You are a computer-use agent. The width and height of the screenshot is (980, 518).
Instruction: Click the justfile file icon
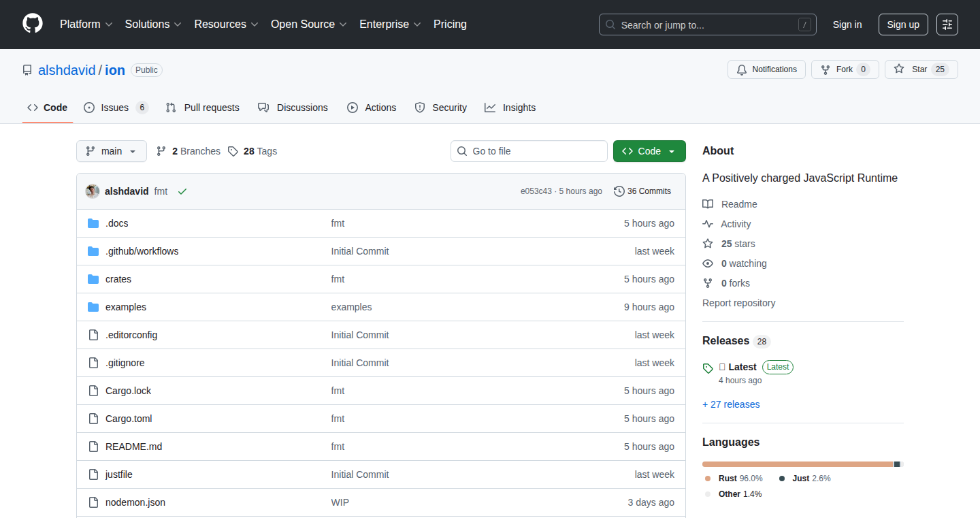(x=93, y=474)
